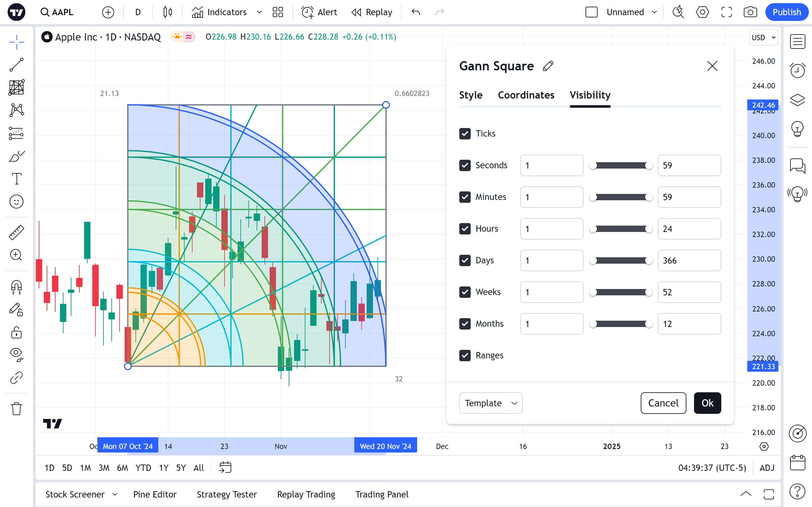Image resolution: width=812 pixels, height=507 pixels.
Task: Click the trash icon to remove drawings
Action: coord(16,409)
